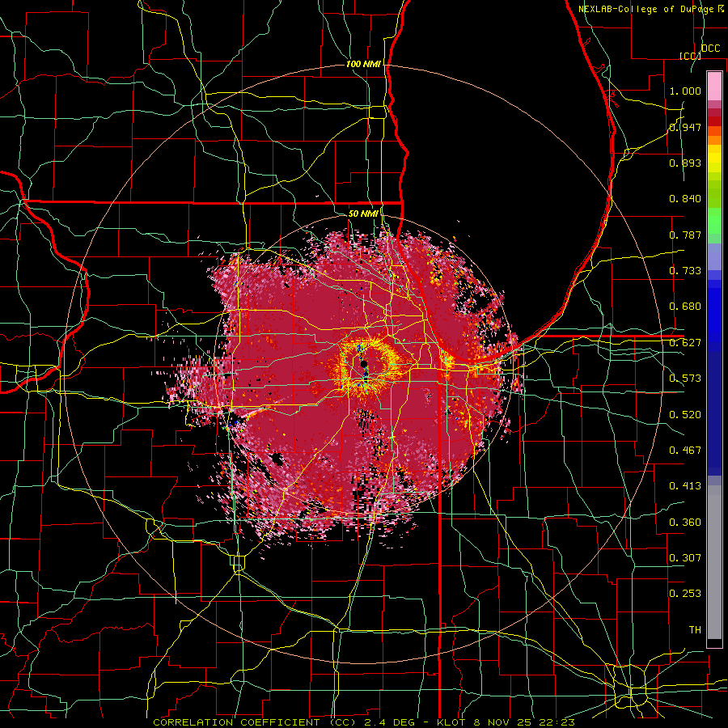Screen dimensions: 728x728
Task: Click the Correlation Coefficient KLOT caption text
Action: coord(363,722)
